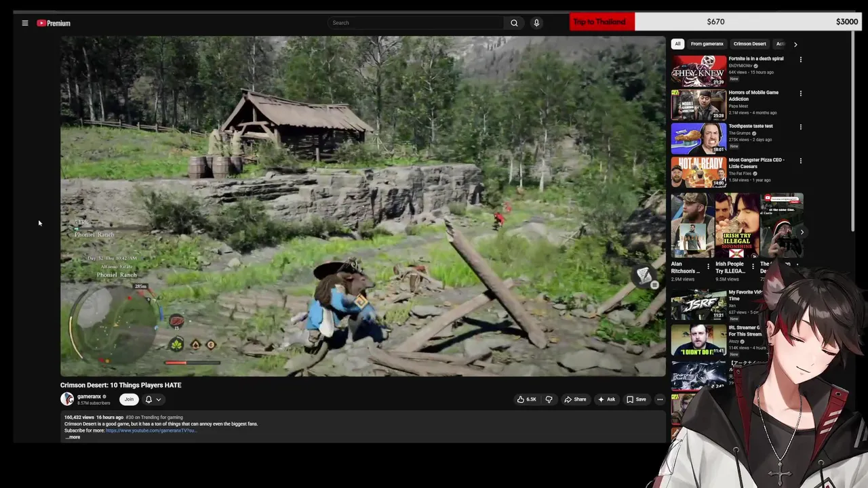Screen dimensions: 868x488
Task: Open the I DIDN'T DO IT streamer thumbnail
Action: click(x=698, y=340)
